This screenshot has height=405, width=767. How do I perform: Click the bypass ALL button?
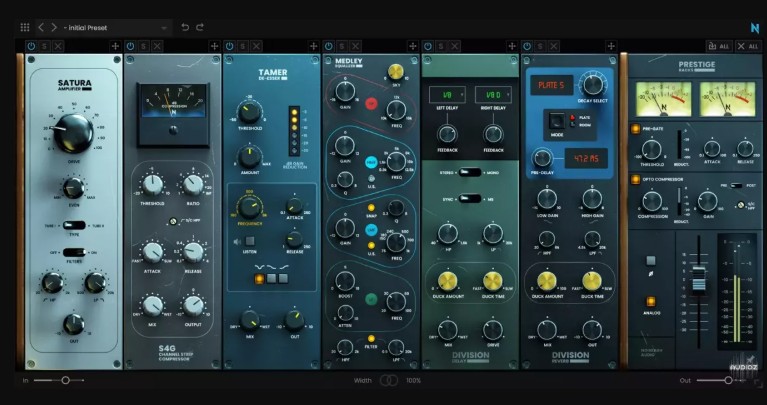717,46
